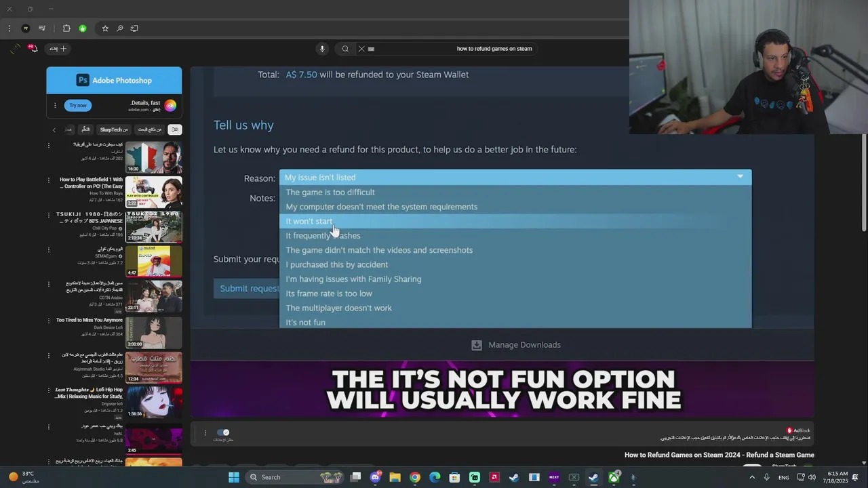Click Battlefield 1 controller video title
The width and height of the screenshot is (868, 488).
(91, 183)
